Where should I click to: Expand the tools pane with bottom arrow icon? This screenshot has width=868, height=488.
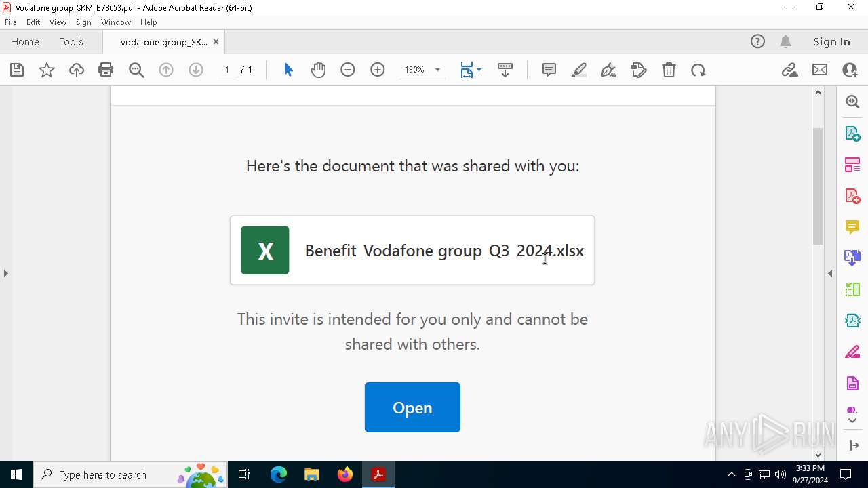tap(853, 445)
